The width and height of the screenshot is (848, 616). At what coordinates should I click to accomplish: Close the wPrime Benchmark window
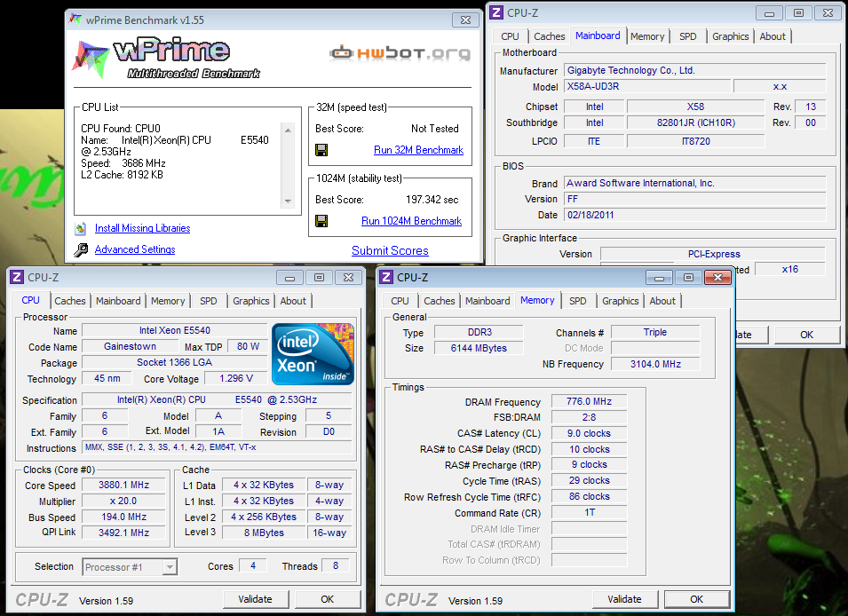pyautogui.click(x=465, y=20)
